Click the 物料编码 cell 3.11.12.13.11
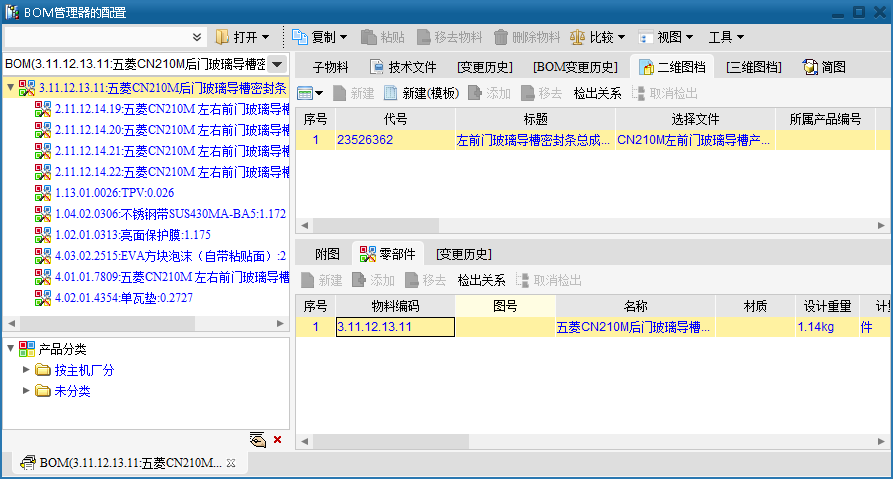Image resolution: width=893 pixels, height=479 pixels. (395, 327)
